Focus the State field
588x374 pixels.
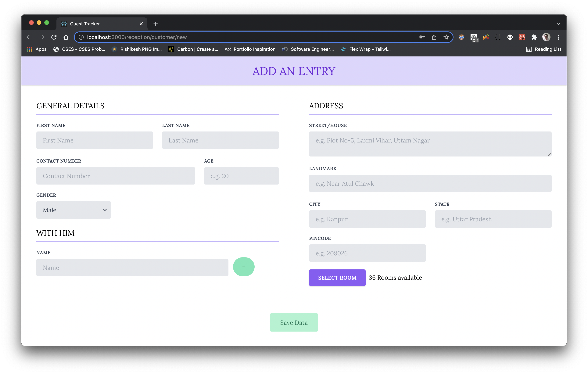(x=493, y=219)
